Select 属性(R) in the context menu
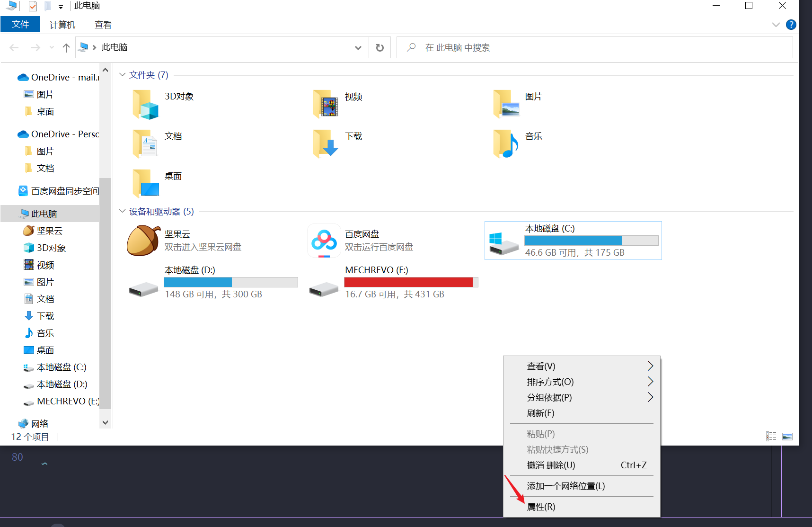 pos(541,507)
